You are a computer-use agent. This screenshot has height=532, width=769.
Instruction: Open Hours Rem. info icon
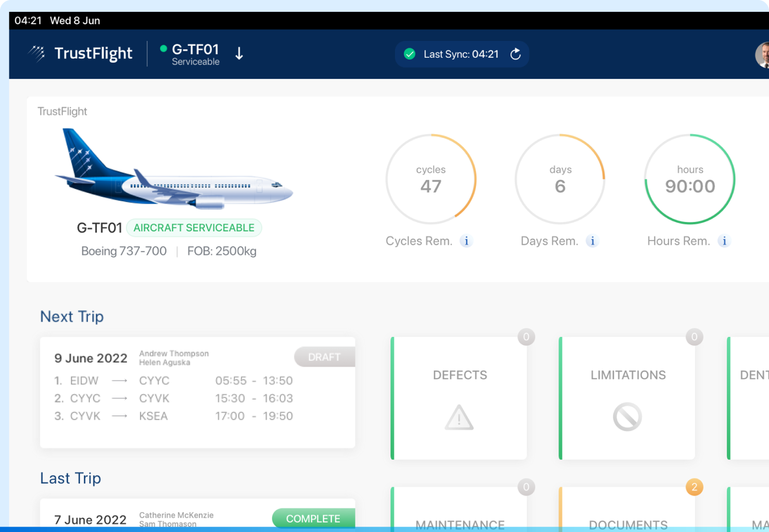724,241
